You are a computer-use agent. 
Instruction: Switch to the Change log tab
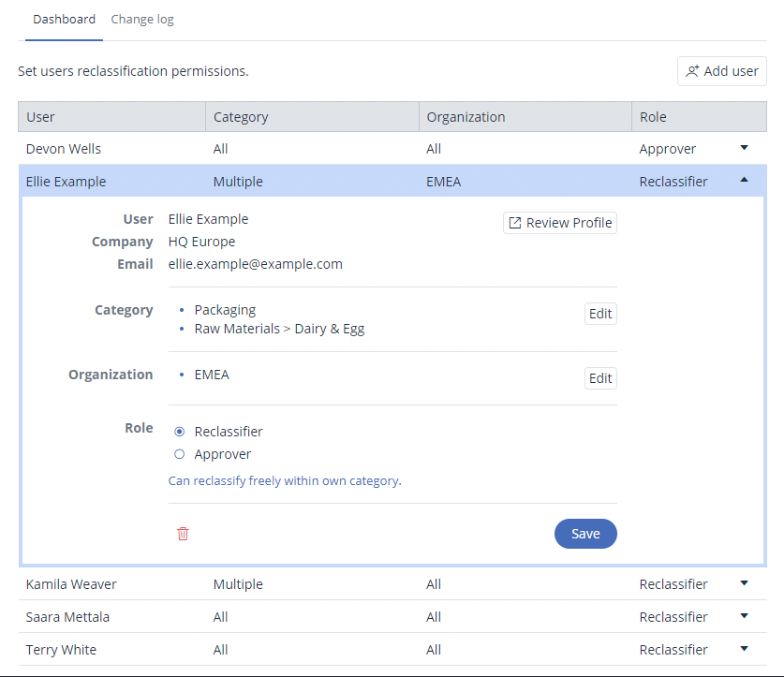click(142, 20)
